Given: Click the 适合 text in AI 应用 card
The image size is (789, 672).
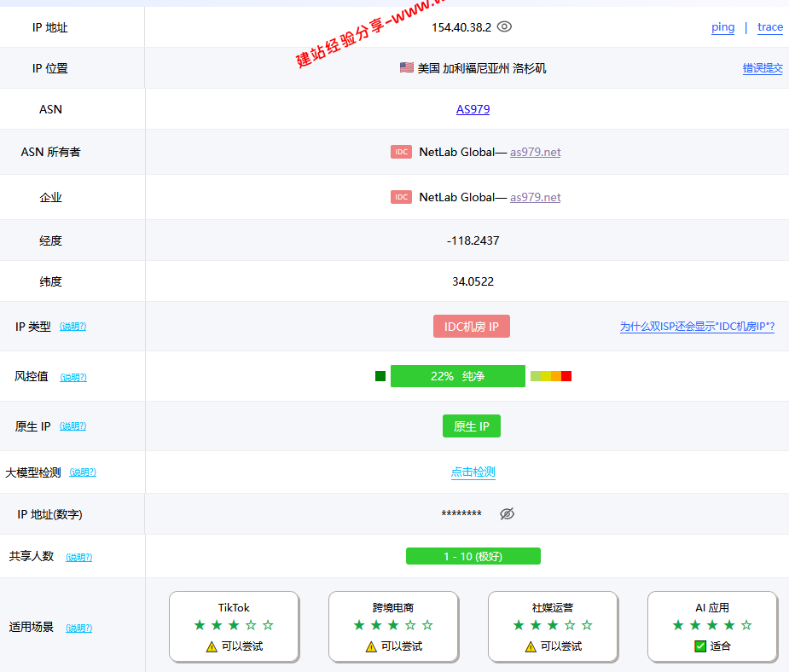Looking at the screenshot, I should 721,646.
